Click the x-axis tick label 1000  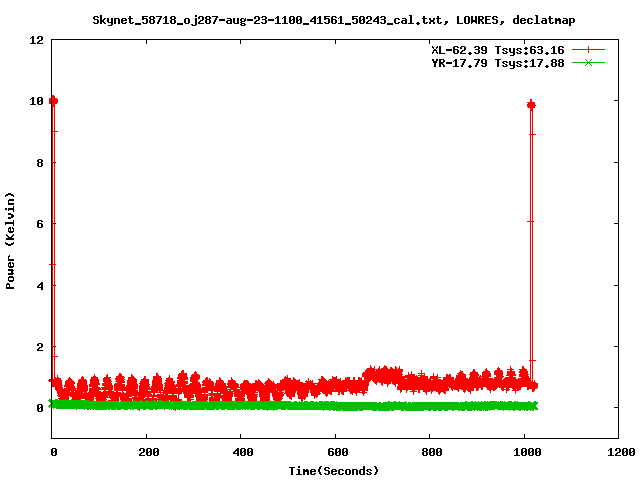[526, 452]
